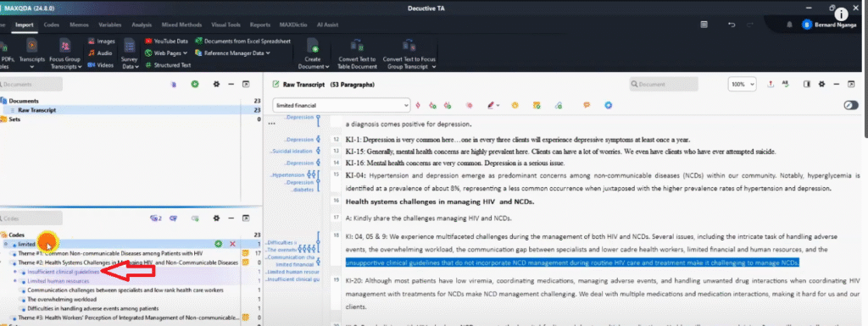
Task: Click Convert Text to Table Document
Action: tap(357, 53)
